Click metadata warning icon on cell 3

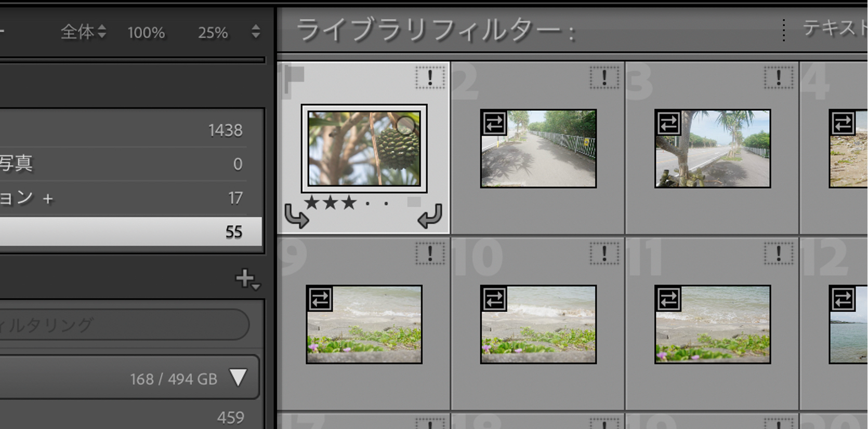click(778, 78)
